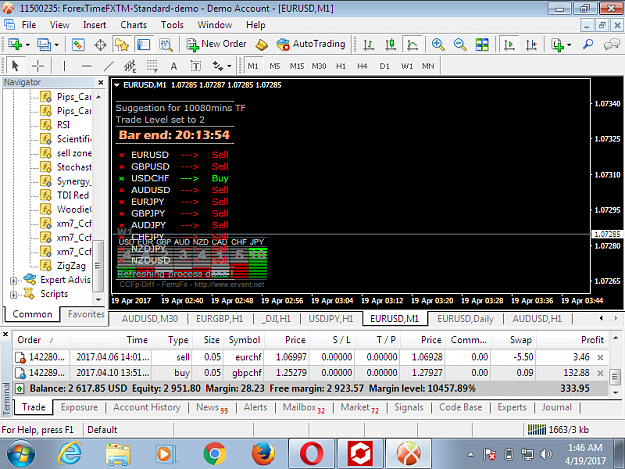625x469 pixels.
Task: Click the search magnifier icon in toolbar
Action: click(588, 44)
